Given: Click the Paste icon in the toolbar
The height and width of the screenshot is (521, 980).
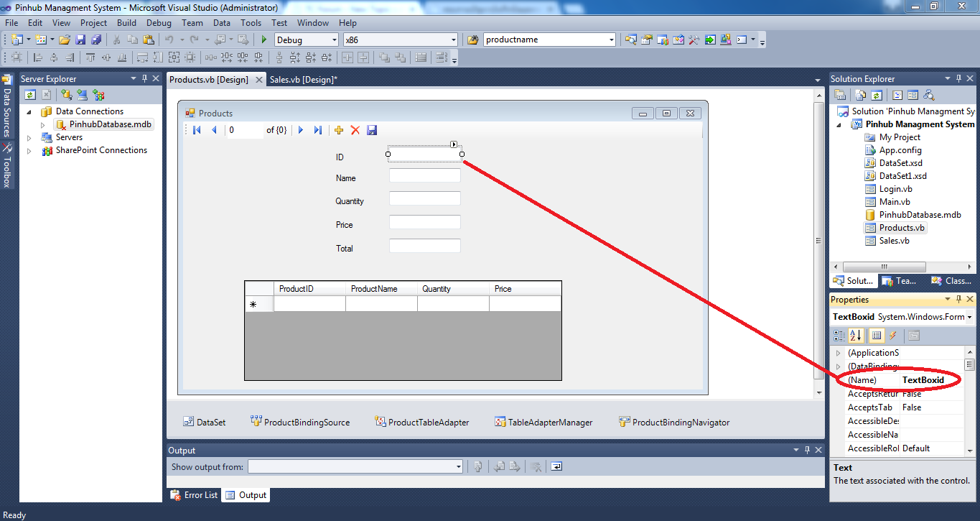Looking at the screenshot, I should (148, 40).
